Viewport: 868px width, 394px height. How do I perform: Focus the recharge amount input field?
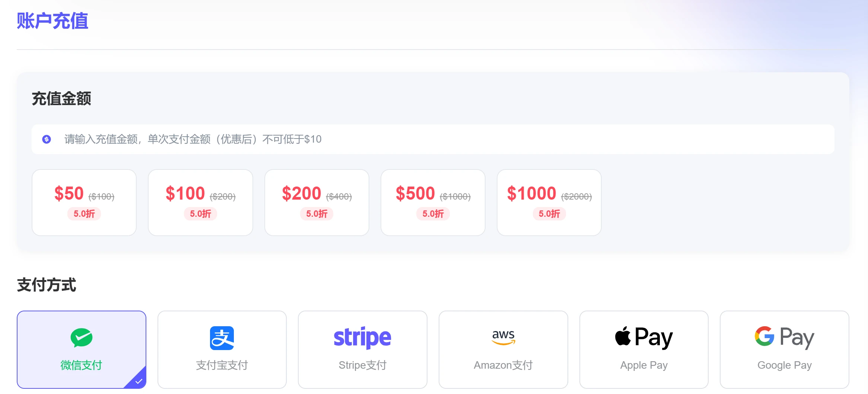click(433, 139)
